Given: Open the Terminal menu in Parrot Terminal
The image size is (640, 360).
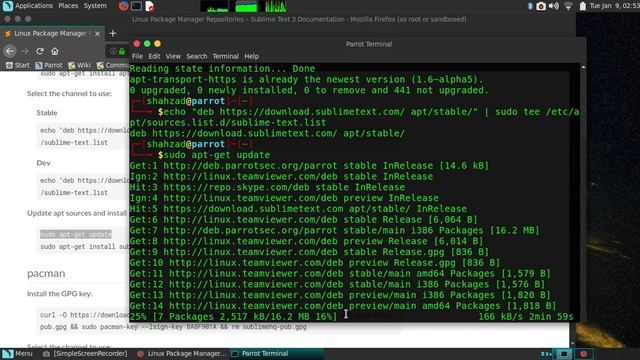Looking at the screenshot, I should pos(225,56).
